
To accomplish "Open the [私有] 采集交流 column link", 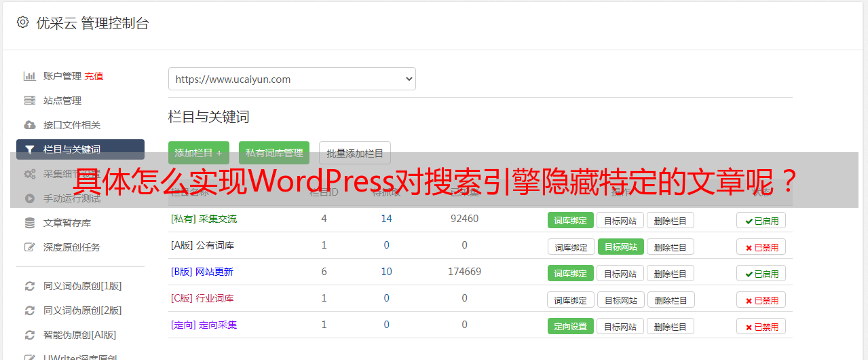I will point(204,219).
